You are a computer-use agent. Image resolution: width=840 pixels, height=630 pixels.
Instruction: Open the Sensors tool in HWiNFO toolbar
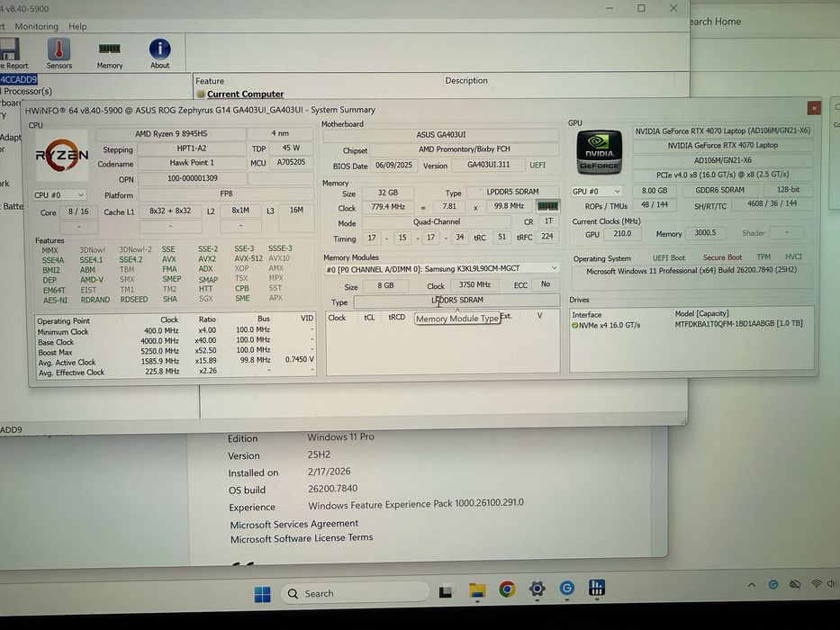[59, 54]
